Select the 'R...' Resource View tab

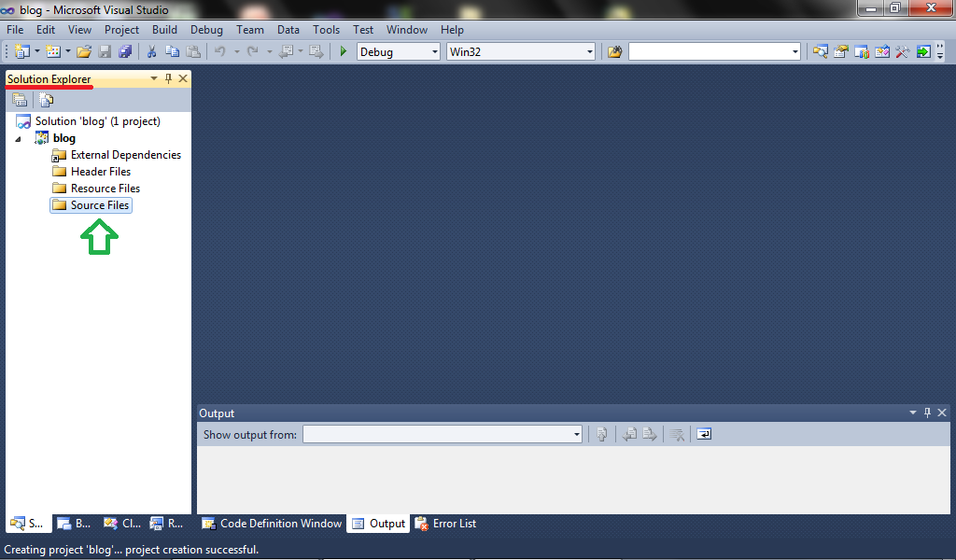pyautogui.click(x=166, y=524)
